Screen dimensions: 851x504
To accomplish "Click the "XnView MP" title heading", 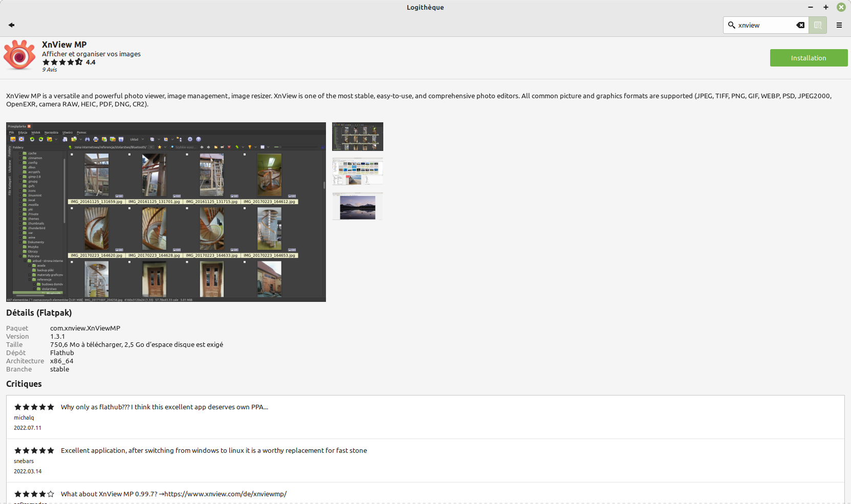I will 64,45.
